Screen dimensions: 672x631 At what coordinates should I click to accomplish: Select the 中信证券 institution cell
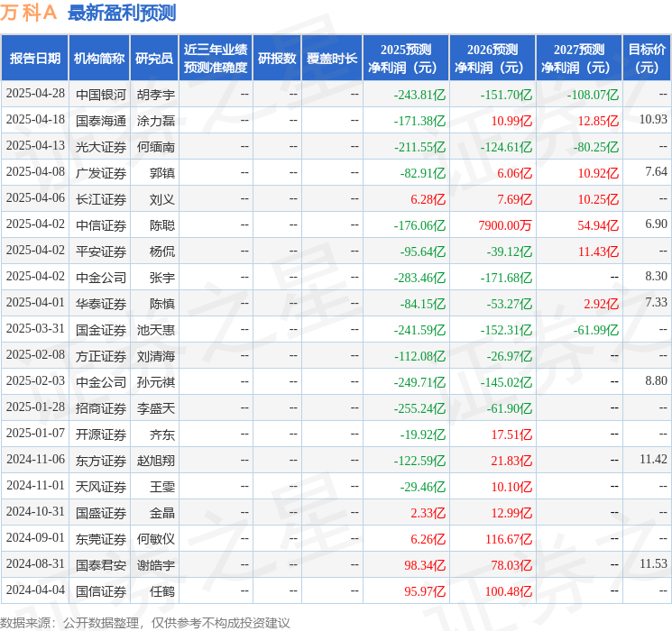click(101, 224)
